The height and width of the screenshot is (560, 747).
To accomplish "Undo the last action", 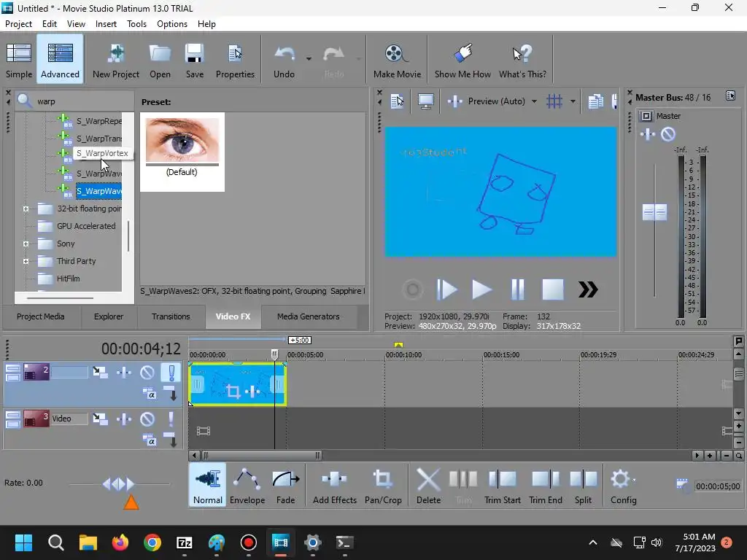I will click(284, 61).
